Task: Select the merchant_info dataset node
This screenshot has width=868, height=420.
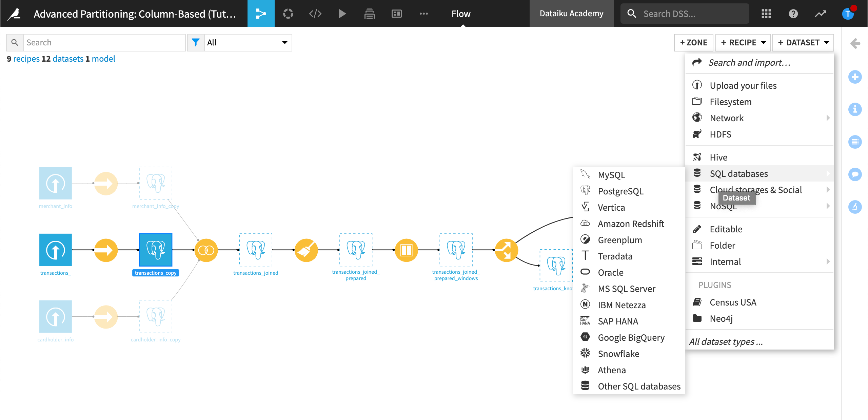Action: click(56, 183)
